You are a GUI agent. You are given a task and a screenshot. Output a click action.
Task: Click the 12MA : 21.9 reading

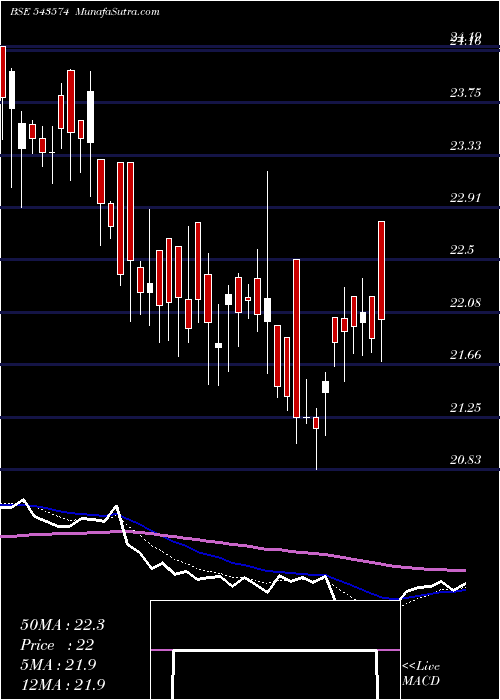tap(63, 684)
